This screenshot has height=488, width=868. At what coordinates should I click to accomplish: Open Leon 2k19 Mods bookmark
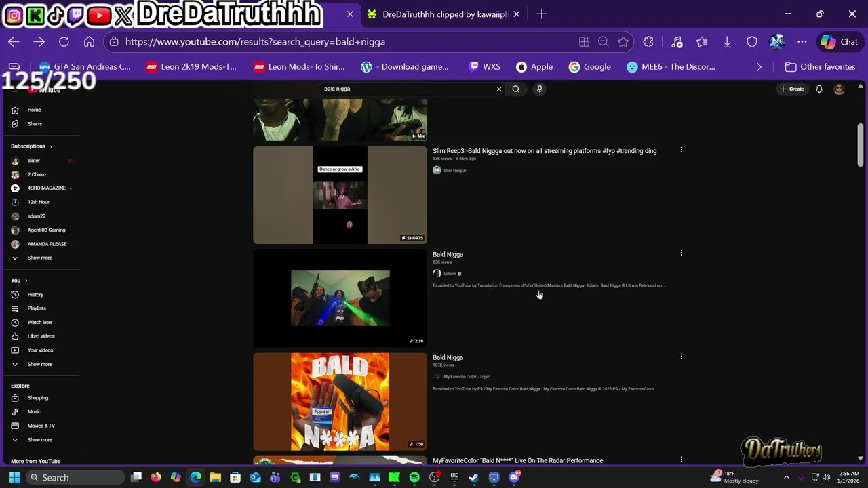point(192,67)
